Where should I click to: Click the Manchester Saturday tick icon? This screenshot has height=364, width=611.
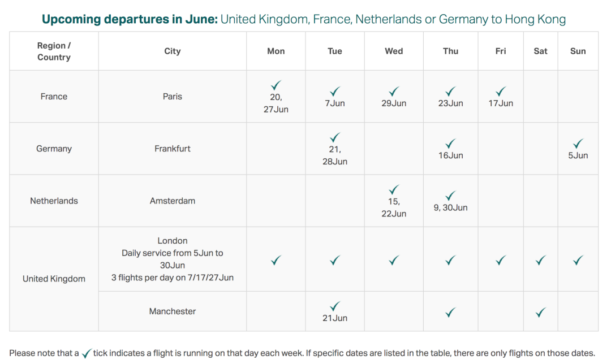point(540,312)
